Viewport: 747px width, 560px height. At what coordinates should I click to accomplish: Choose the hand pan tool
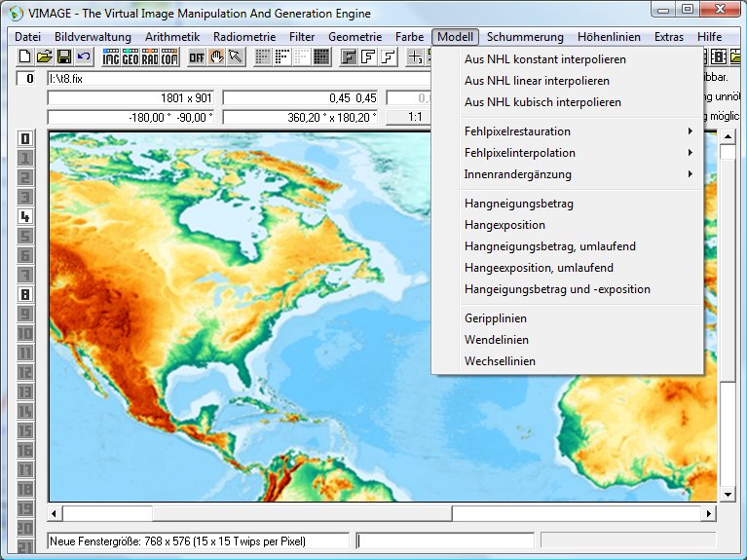[216, 57]
